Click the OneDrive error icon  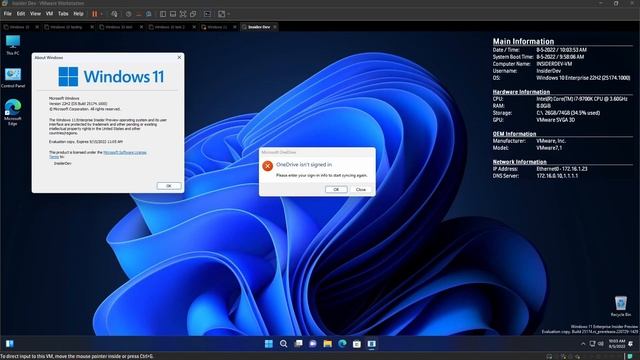[268, 166]
